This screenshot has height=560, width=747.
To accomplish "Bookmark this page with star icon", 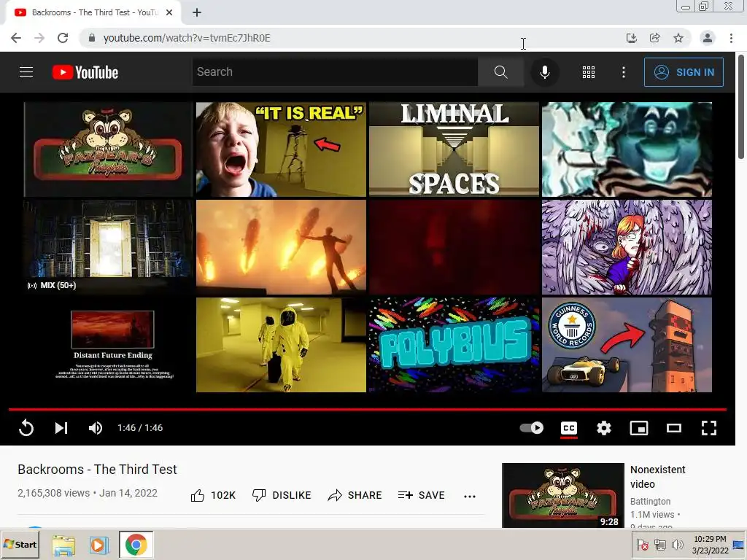I will (x=678, y=38).
